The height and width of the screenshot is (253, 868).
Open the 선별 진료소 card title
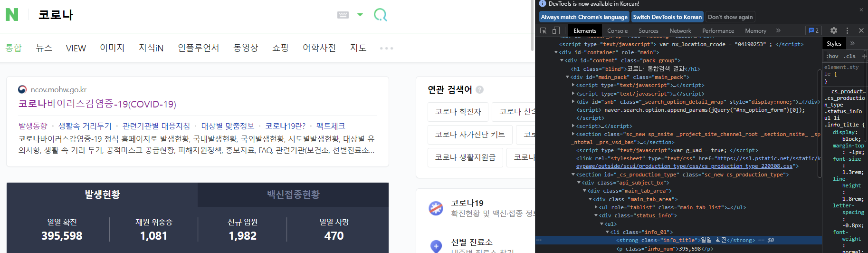(472, 242)
